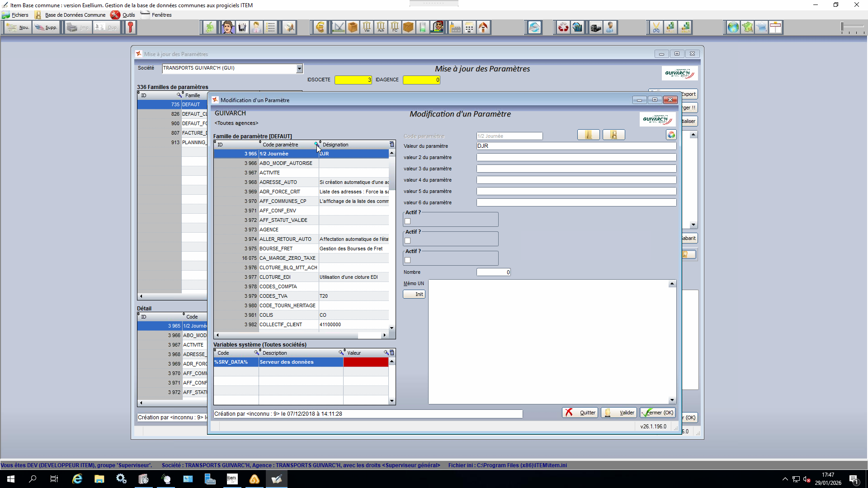Viewport: 868px width, 488px height.
Task: Toggle the third 'Actif ?' checkbox
Action: point(408,260)
